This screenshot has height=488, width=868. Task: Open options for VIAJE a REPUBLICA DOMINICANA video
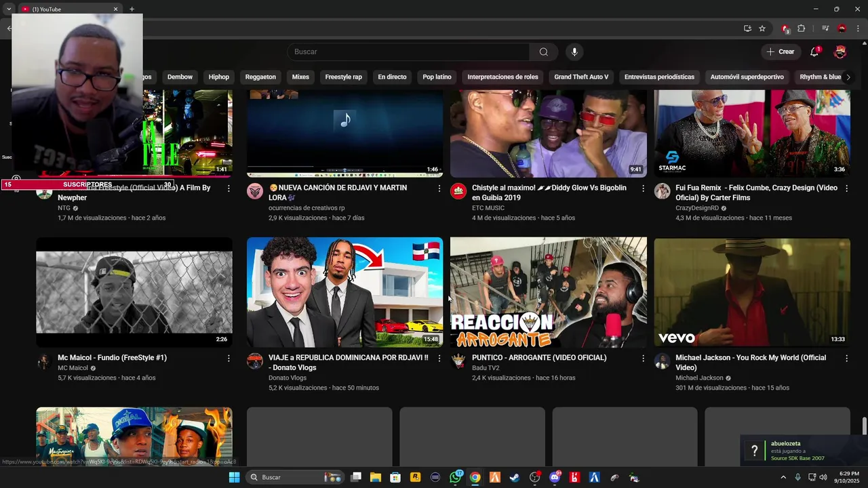click(x=439, y=358)
